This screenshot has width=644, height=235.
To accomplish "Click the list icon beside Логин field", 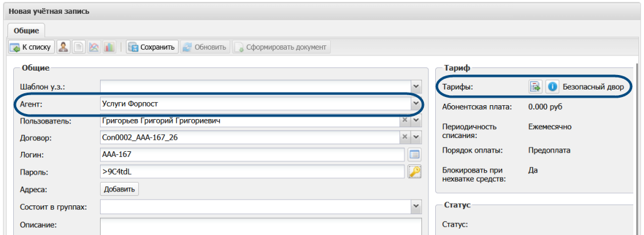I will tap(415, 155).
